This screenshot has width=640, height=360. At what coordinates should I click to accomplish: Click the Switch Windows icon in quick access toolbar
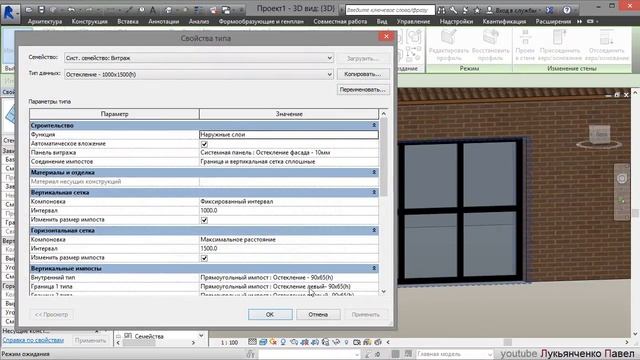click(x=226, y=10)
